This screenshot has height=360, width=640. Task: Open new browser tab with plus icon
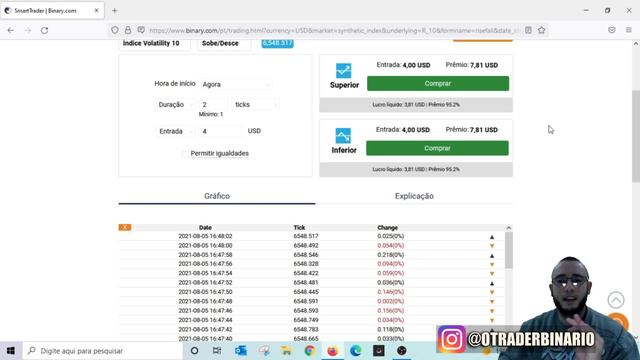115,11
